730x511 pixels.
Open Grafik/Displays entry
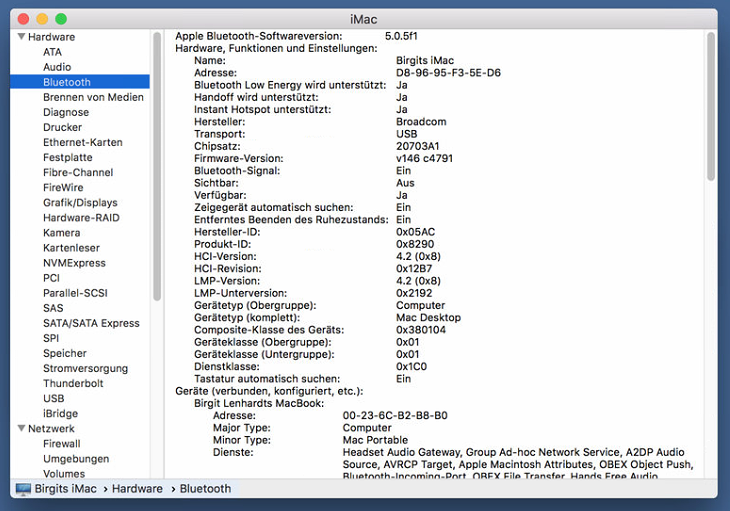(x=80, y=202)
